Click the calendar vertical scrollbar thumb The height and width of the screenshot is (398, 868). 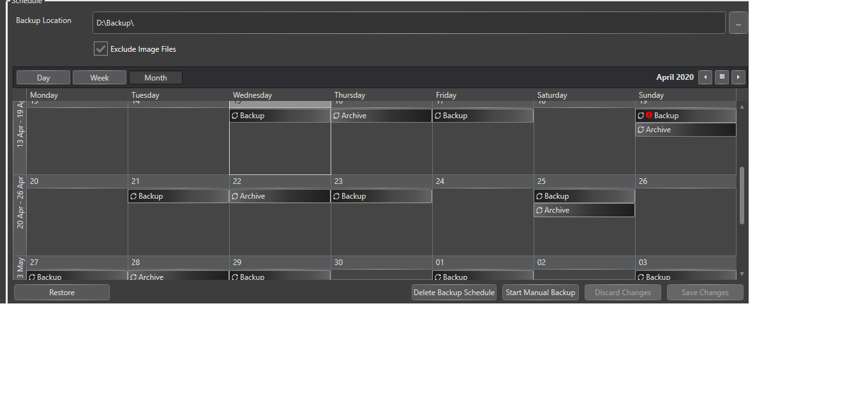coord(742,195)
